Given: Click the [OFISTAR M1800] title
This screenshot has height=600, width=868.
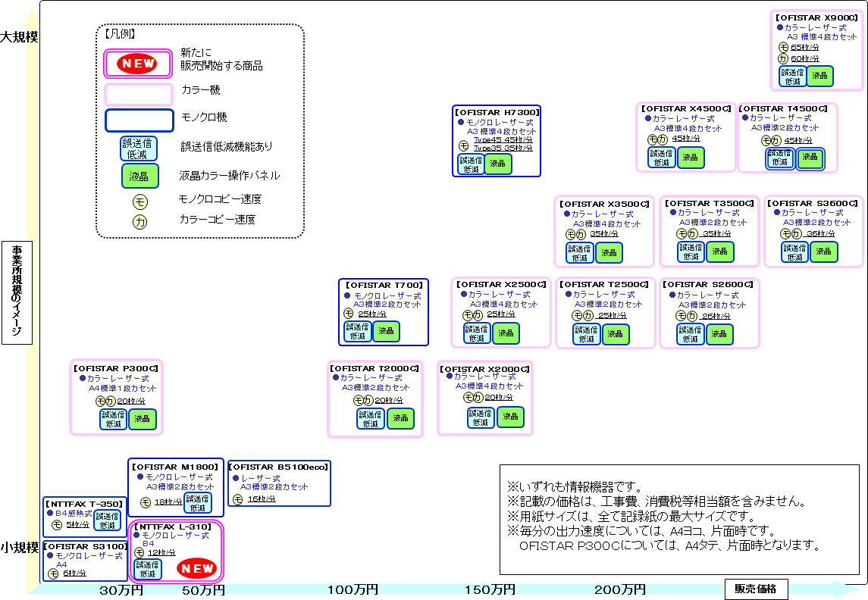Looking at the screenshot, I should tap(175, 467).
